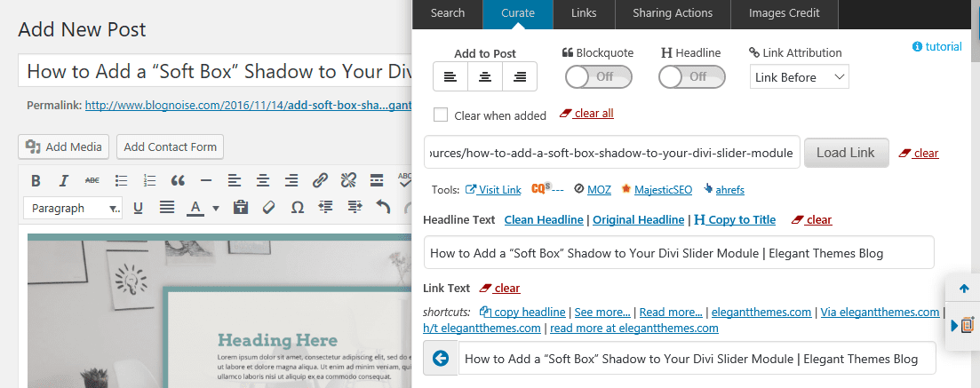980x388 pixels.
Task: Click the Add Contact Form button
Action: tap(170, 146)
